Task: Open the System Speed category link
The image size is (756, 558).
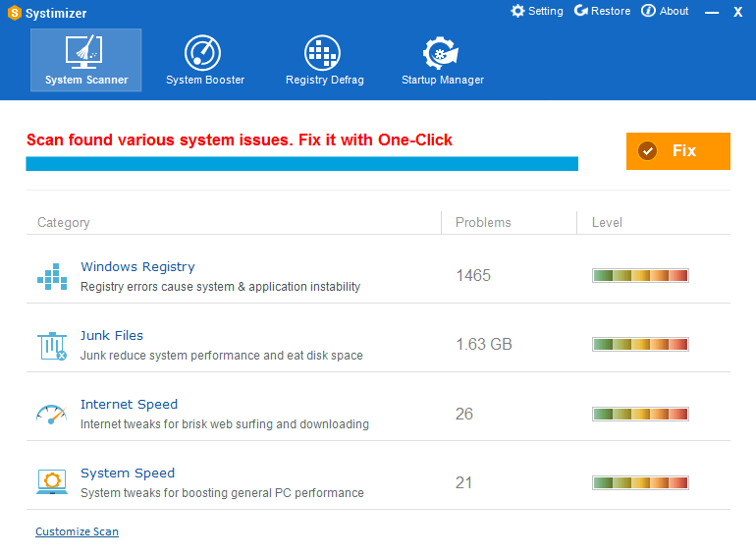Action: pyautogui.click(x=128, y=474)
